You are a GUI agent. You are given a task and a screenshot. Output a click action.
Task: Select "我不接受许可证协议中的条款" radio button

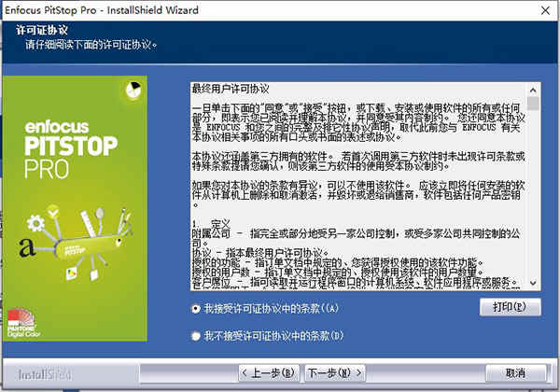tap(196, 336)
